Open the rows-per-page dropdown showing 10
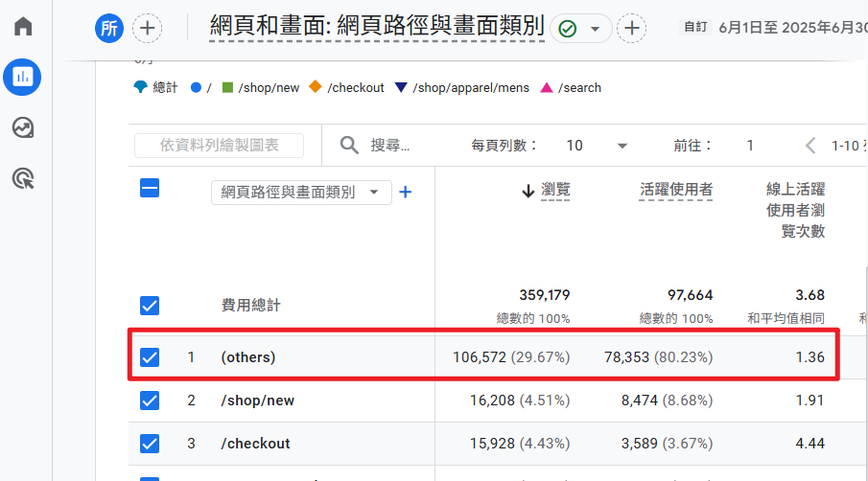The height and width of the screenshot is (481, 868). coord(597,146)
